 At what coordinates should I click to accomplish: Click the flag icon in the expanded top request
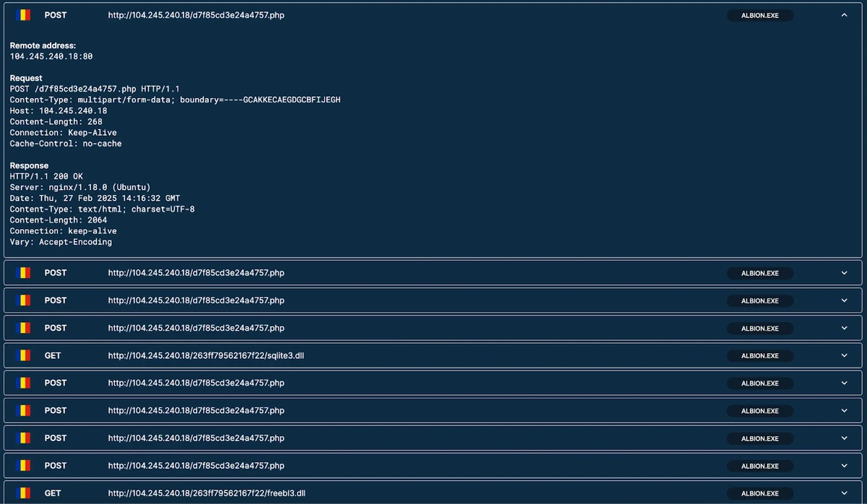pyautogui.click(x=23, y=15)
